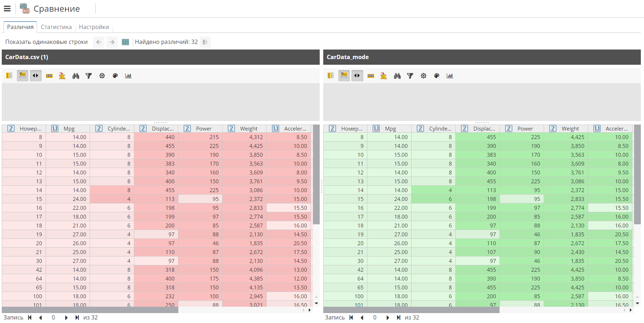Screen dimensions: 644x323
Task: Toggle column-width arrows in CarData.csv toolbar
Action: tap(36, 76)
